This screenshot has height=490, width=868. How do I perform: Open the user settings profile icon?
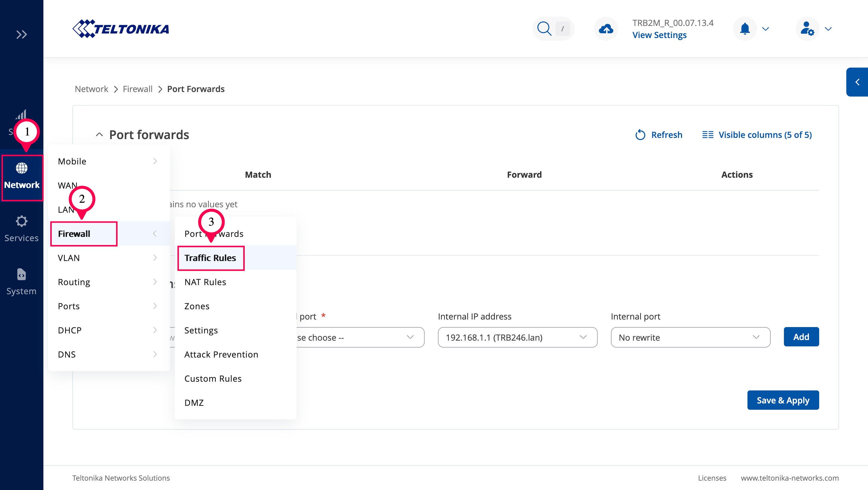807,29
